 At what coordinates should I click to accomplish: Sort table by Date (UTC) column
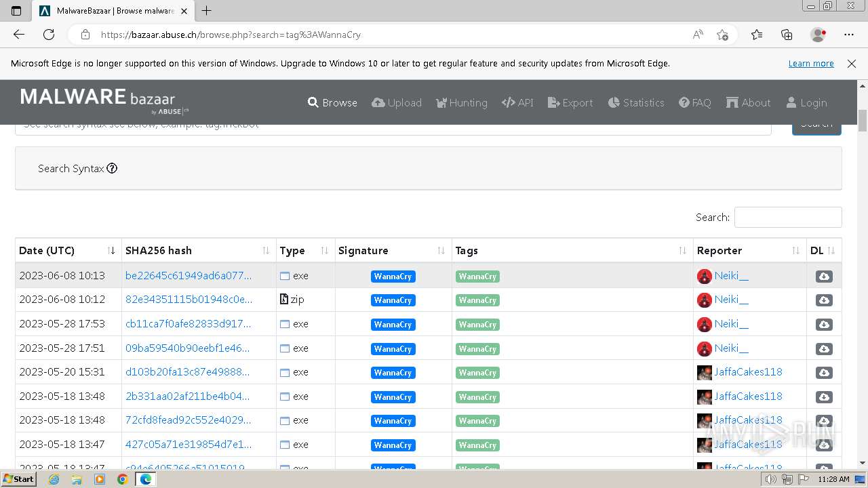pyautogui.click(x=68, y=250)
